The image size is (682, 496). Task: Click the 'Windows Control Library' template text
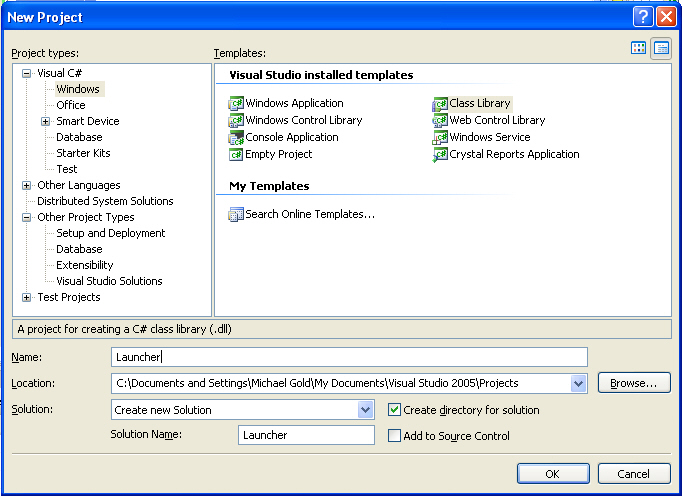pyautogui.click(x=304, y=121)
